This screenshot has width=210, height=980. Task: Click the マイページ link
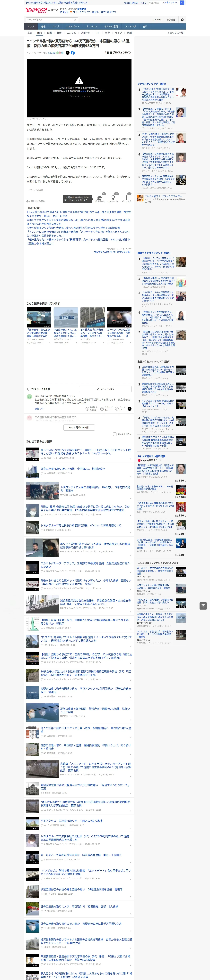click(x=157, y=20)
